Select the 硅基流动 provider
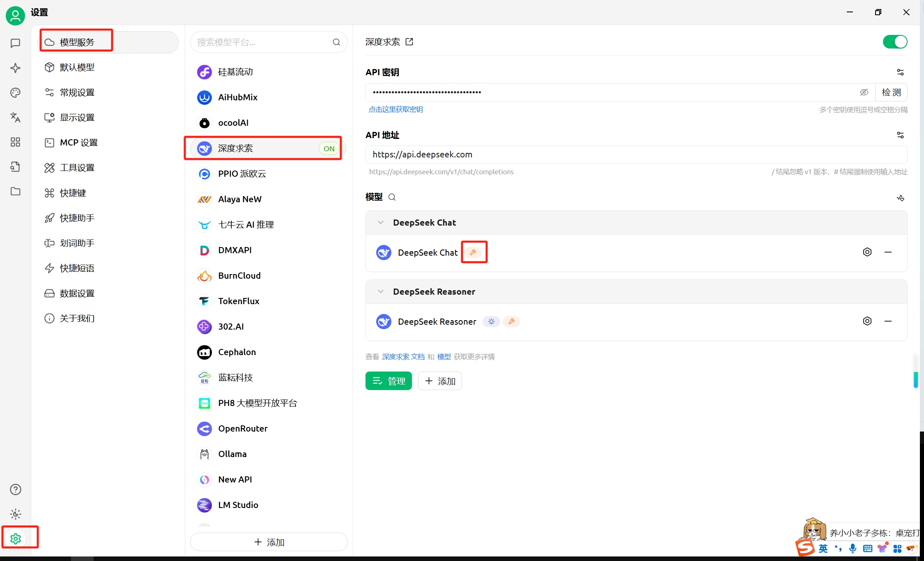924x561 pixels. pos(268,72)
